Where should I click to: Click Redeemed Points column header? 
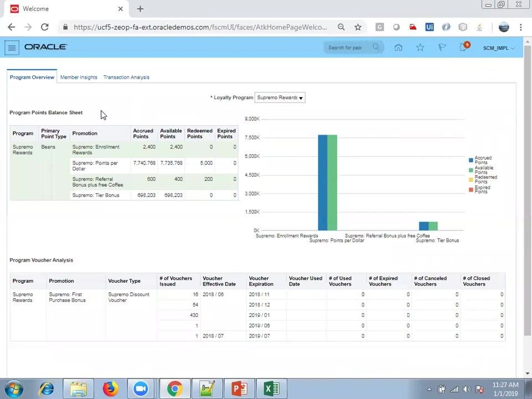click(x=200, y=134)
